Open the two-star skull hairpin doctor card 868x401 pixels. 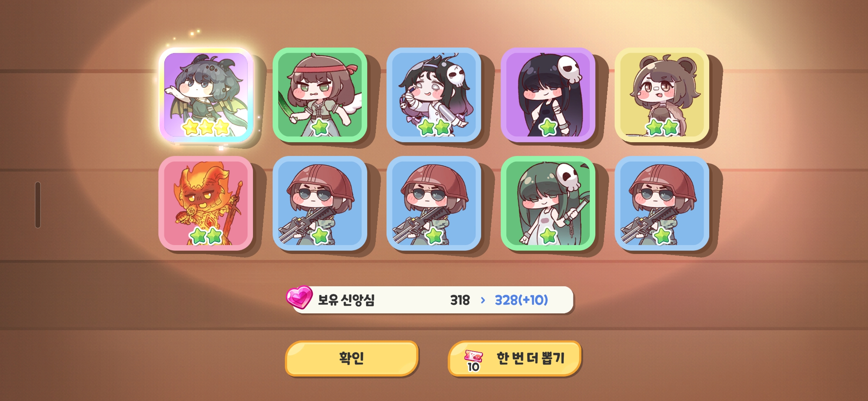click(434, 95)
